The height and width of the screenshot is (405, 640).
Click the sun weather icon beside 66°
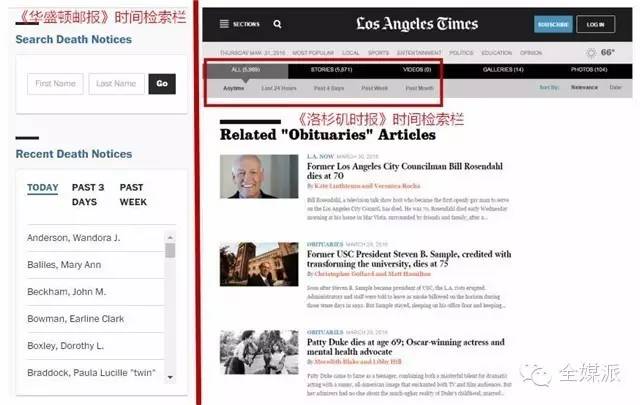591,53
